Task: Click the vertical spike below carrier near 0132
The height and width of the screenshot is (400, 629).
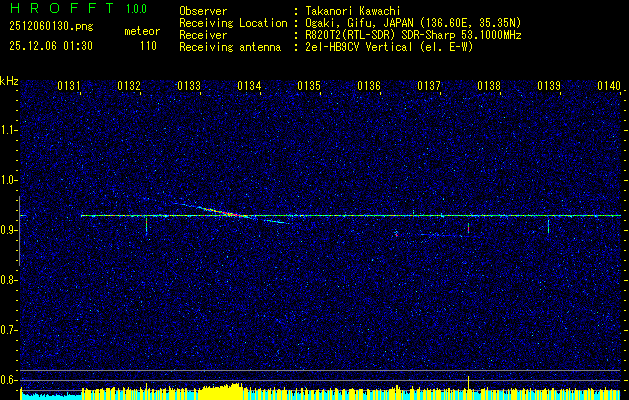Action: point(146,225)
